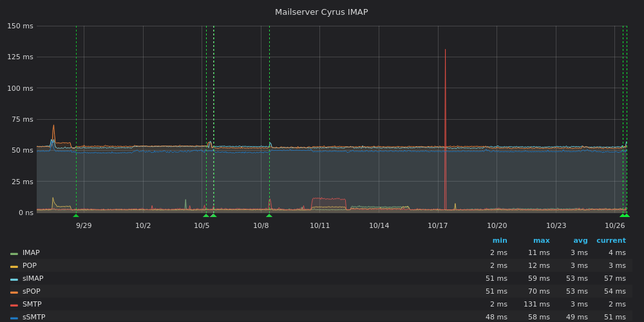This screenshot has width=644, height=322.
Task: Sort legend by current column header
Action: pos(611,241)
